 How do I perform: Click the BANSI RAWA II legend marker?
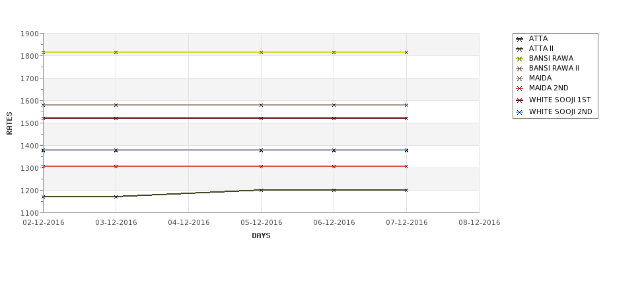(520, 69)
